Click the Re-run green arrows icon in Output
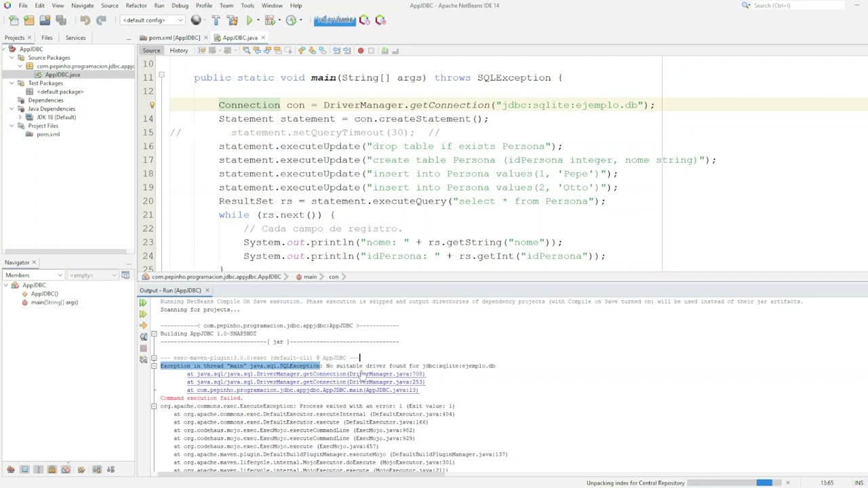 tap(143, 303)
